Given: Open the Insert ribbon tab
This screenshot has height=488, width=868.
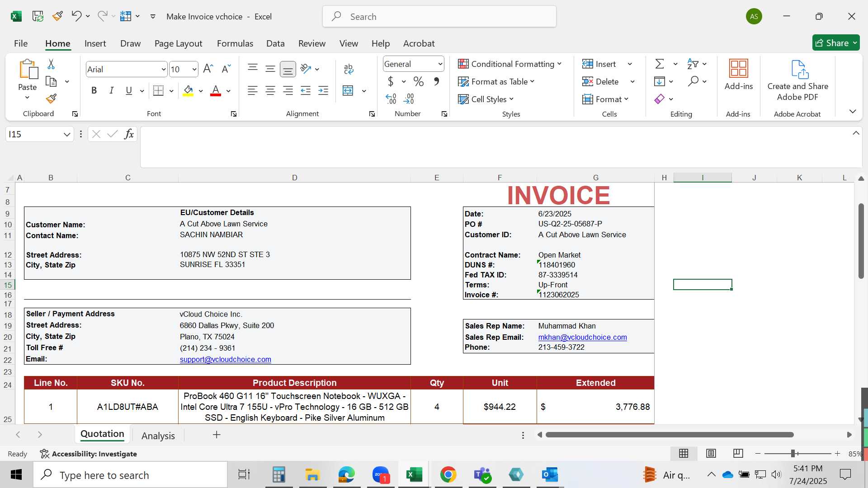Looking at the screenshot, I should point(95,43).
